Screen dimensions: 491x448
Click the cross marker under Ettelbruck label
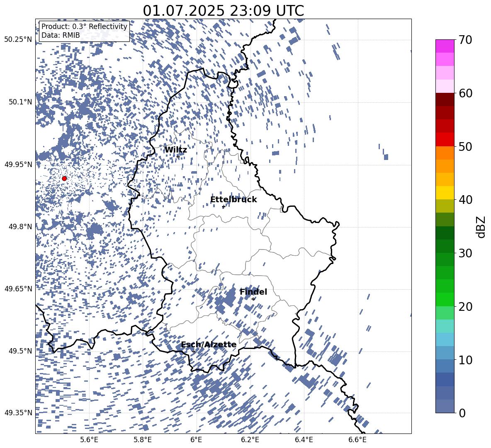click(x=223, y=207)
